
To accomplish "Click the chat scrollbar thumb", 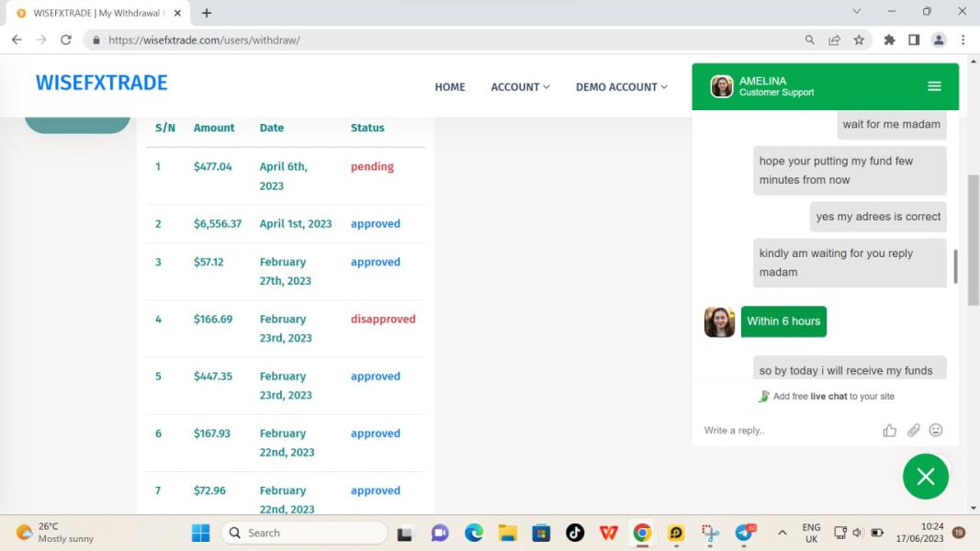I will pos(955,266).
